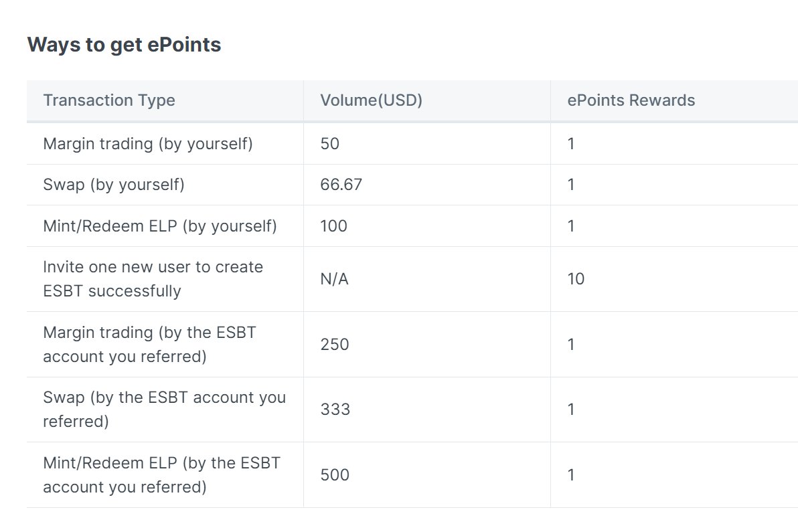Click the '50' volume value
This screenshot has height=532, width=798.
(330, 144)
